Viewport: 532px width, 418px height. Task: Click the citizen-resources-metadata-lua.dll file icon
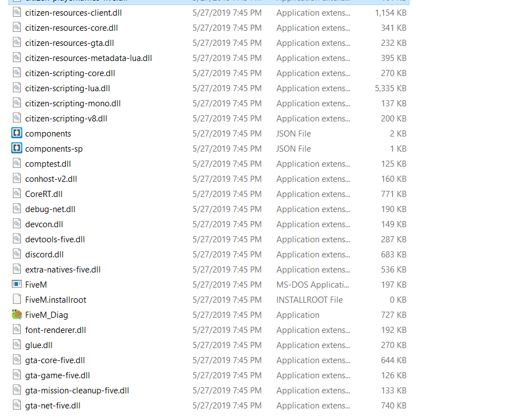(17, 58)
